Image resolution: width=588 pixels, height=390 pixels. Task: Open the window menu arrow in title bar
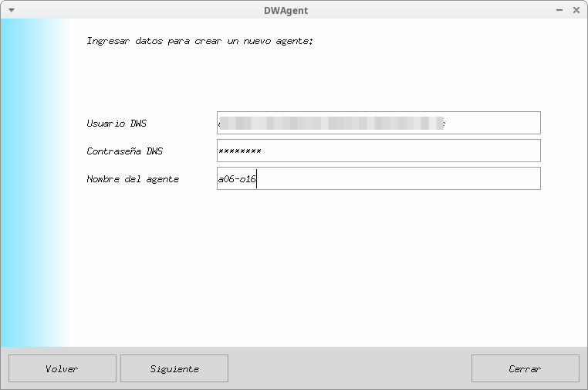coord(12,10)
